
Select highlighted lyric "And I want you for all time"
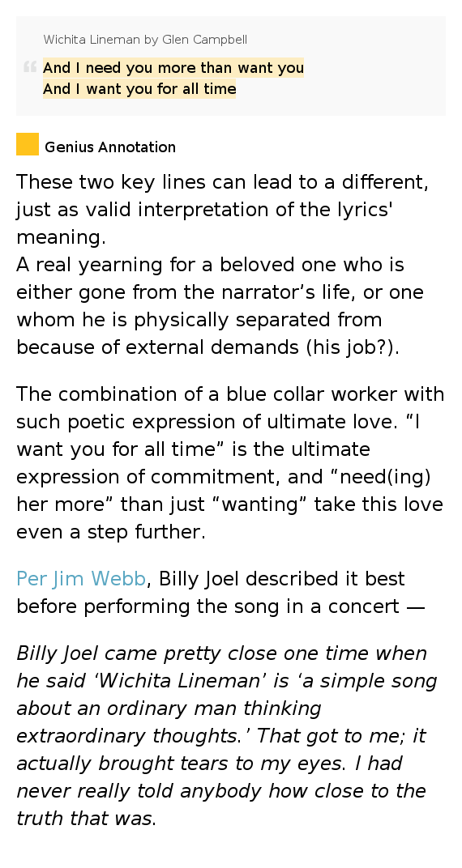tap(139, 88)
